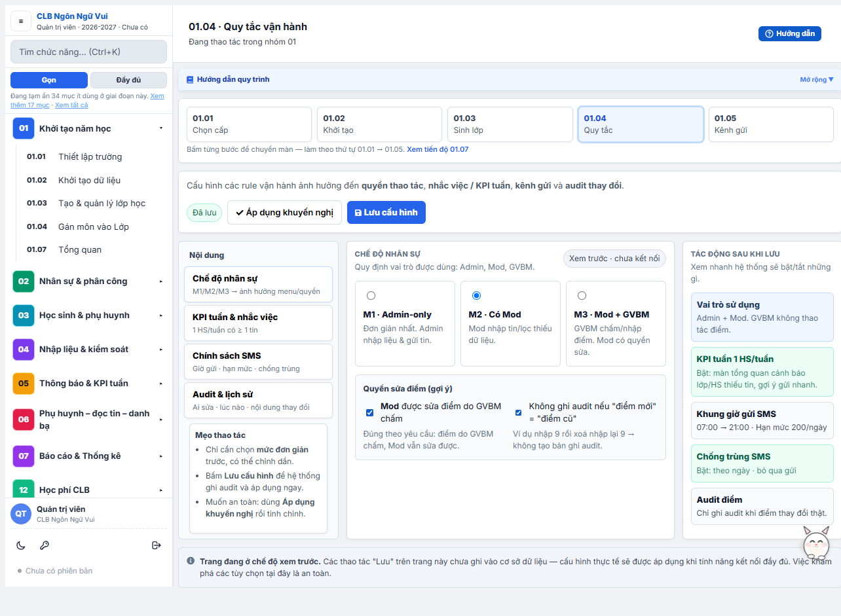Log out using the exit arrow icon
This screenshot has width=841, height=616.
pyautogui.click(x=156, y=545)
